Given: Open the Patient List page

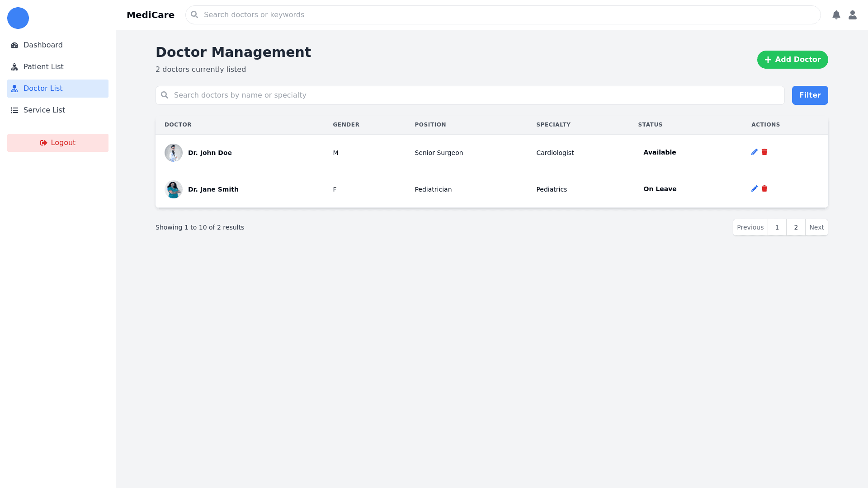Looking at the screenshot, I should 43,66.
